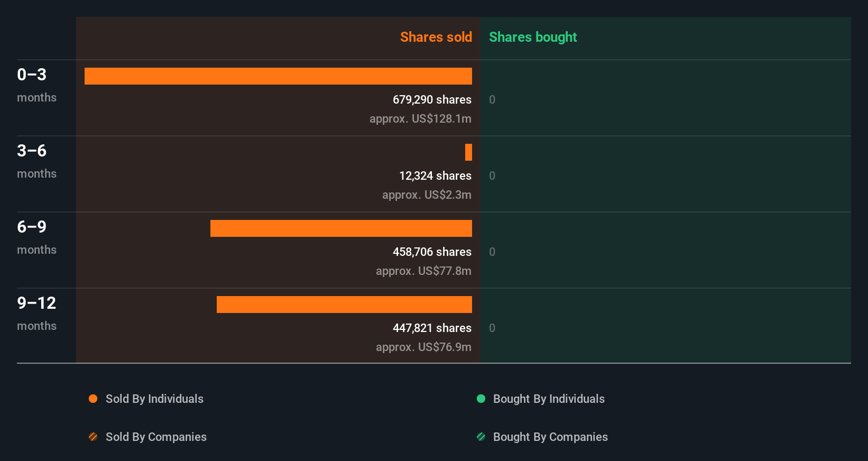Screen dimensions: 868x461
Task: Click the 6–9 months row label
Action: 36,237
